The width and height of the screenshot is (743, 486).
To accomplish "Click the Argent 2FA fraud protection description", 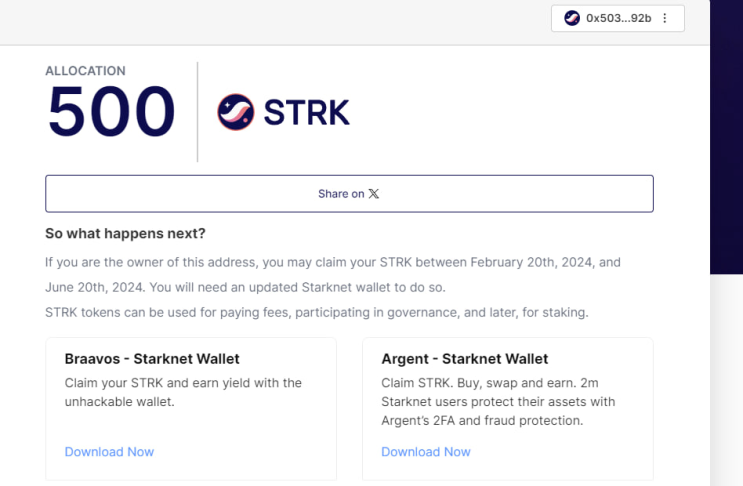I will click(x=498, y=402).
